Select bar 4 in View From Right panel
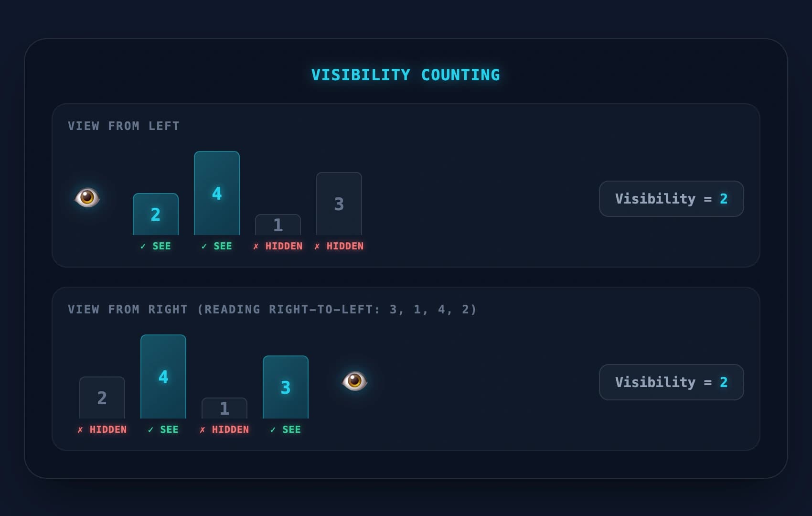 pos(163,376)
